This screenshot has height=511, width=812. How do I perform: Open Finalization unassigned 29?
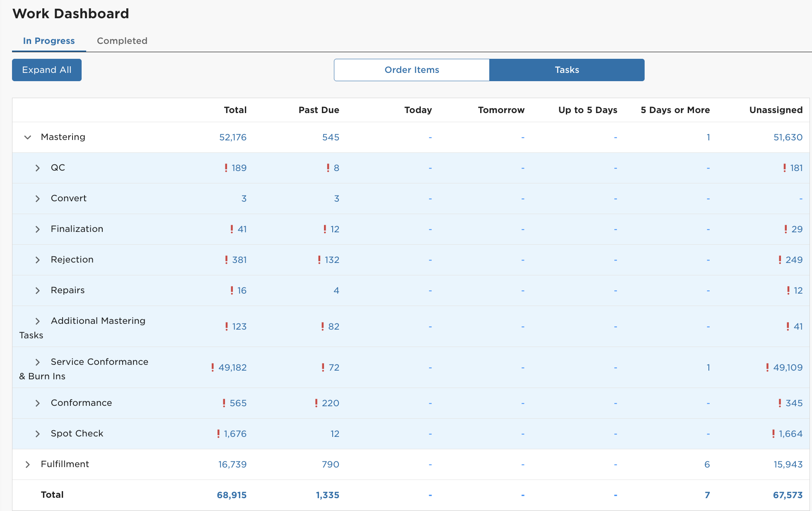pyautogui.click(x=797, y=229)
